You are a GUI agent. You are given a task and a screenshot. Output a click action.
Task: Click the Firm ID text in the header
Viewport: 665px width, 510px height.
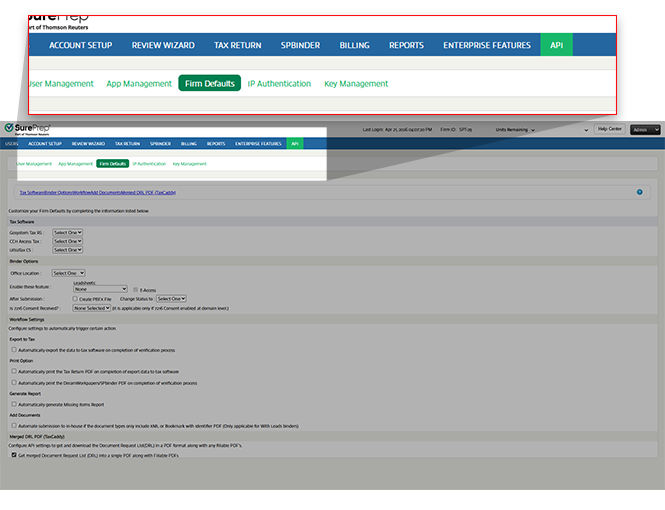[456, 129]
